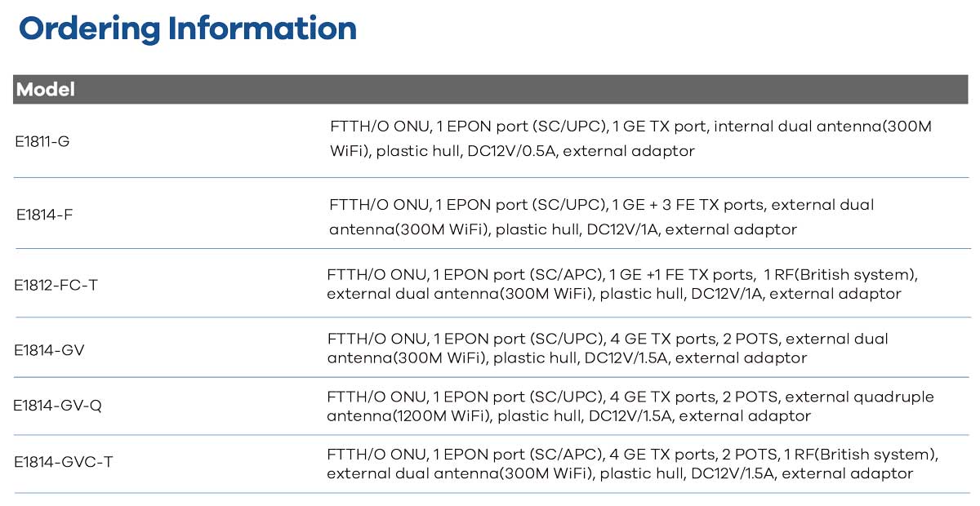Select the Model column header
Screen dimensions: 980x506
[46, 90]
